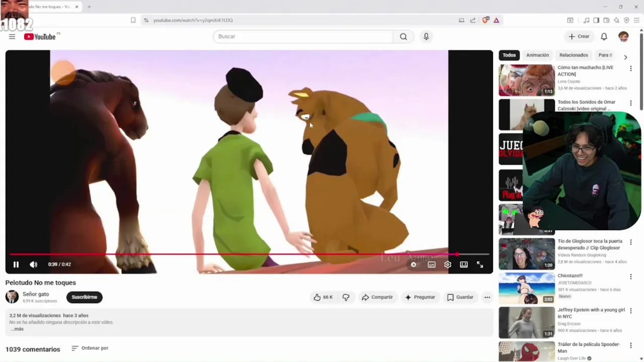Toggle the autoplay switch in the player
Screen dimensions: 644x362
click(x=414, y=264)
